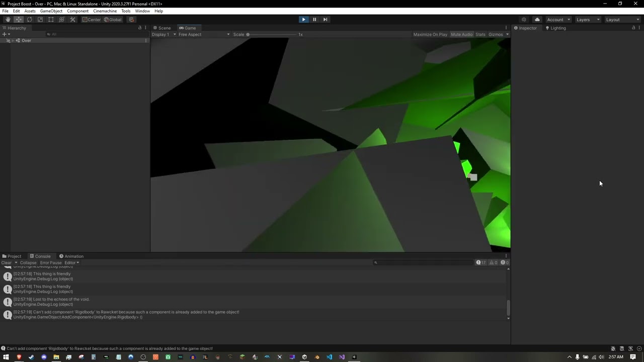Open the Edit menu
The width and height of the screenshot is (644, 362).
tap(17, 11)
